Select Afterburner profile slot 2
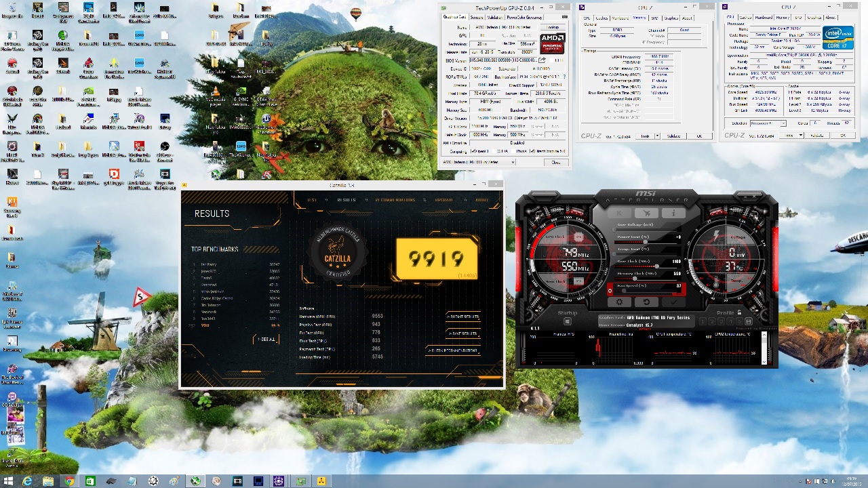This screenshot has width=868, height=488. (x=712, y=321)
